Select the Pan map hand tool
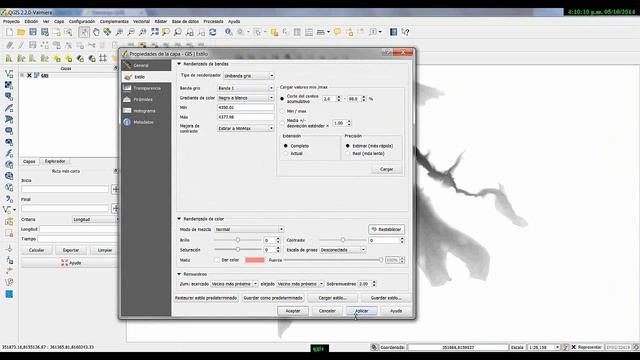The height and width of the screenshot is (360, 640). click(x=96, y=32)
